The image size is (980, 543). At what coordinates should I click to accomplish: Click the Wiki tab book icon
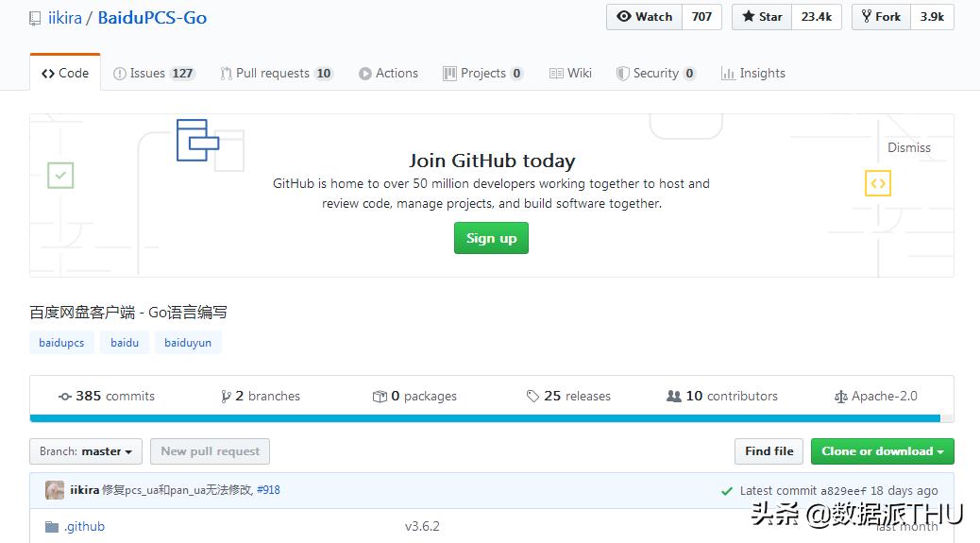[x=556, y=74]
